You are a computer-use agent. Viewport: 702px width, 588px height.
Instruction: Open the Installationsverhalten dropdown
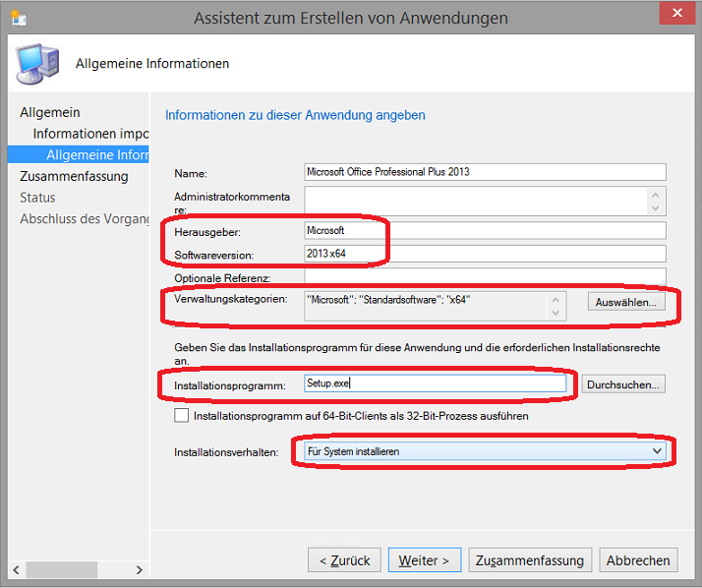[485, 451]
